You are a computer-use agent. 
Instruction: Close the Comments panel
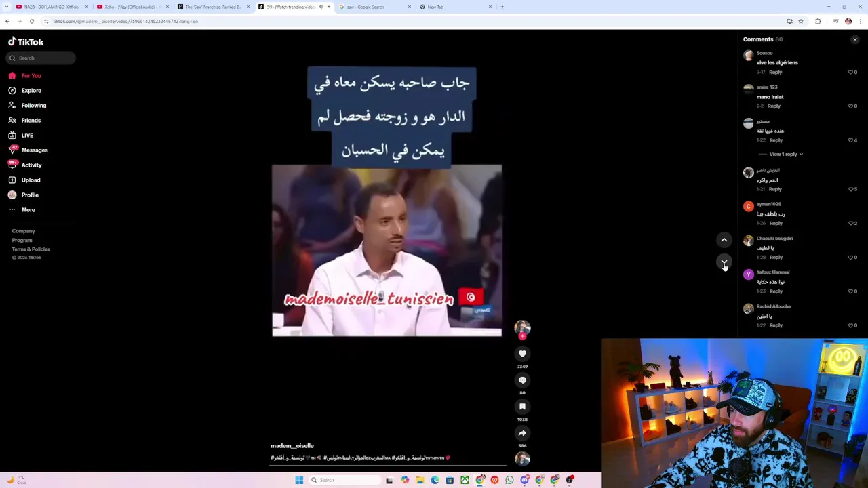click(x=855, y=40)
